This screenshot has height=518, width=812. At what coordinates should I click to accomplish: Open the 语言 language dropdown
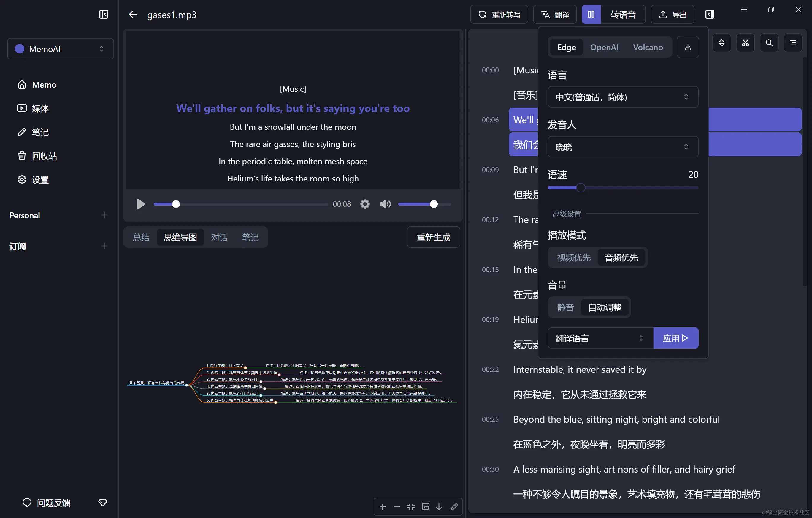[x=622, y=97]
